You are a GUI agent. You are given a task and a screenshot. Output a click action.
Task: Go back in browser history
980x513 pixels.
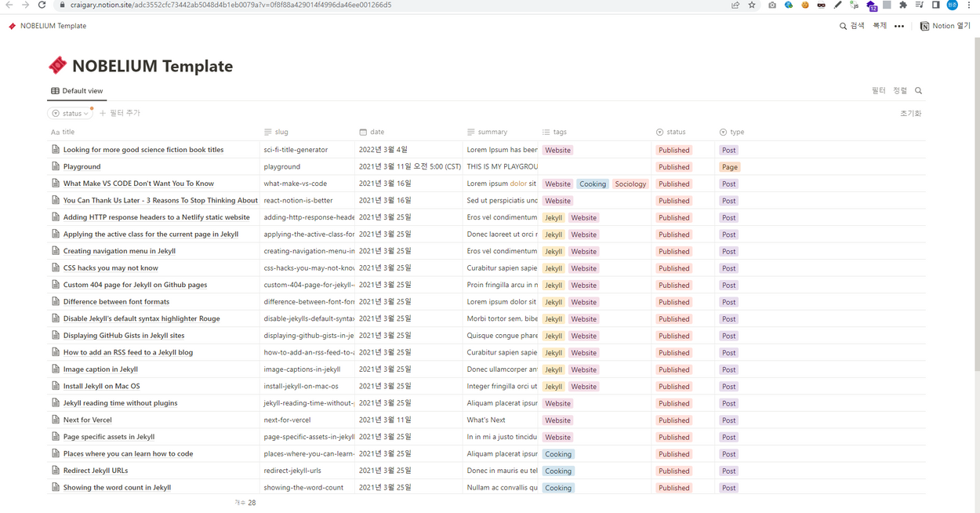9,5
